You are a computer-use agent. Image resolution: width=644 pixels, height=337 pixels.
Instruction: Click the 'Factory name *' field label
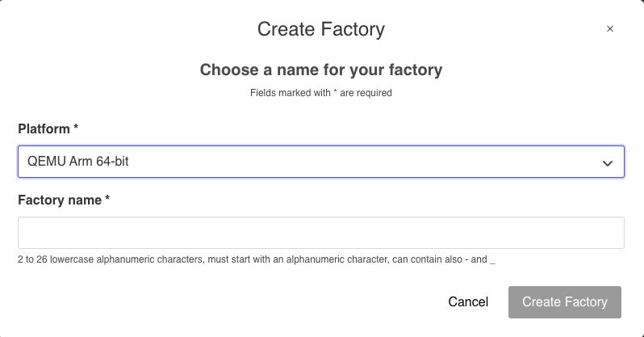(x=64, y=200)
